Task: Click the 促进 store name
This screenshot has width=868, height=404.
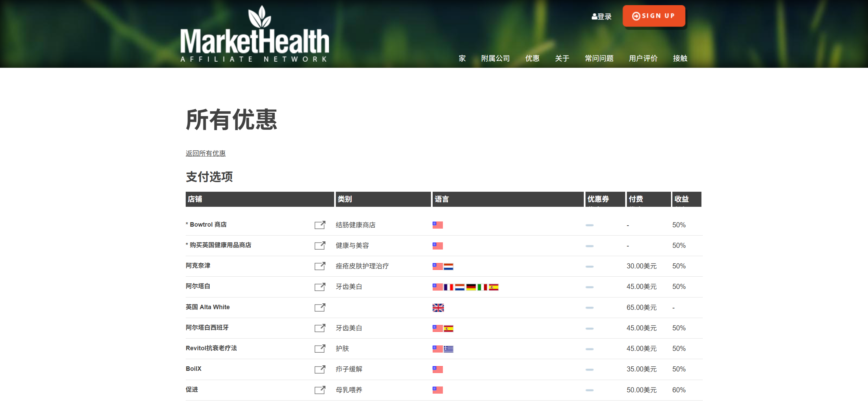Action: pos(192,390)
